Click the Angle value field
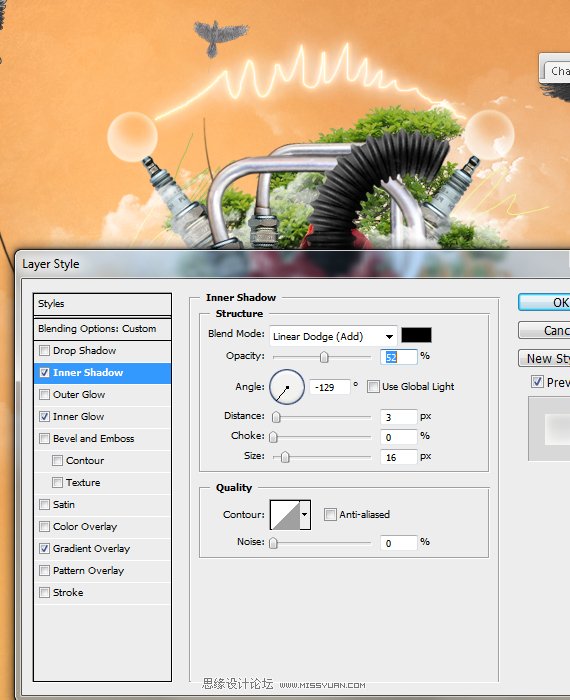570x700 pixels. 329,387
